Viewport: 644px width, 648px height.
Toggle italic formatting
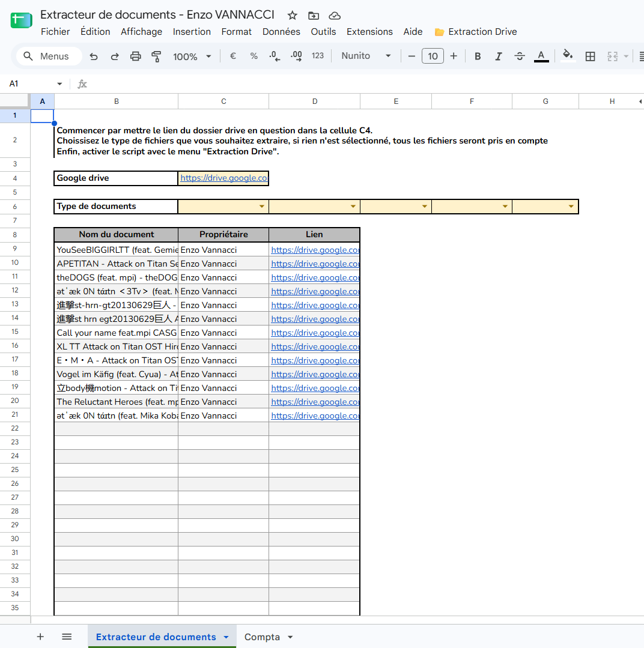499,56
